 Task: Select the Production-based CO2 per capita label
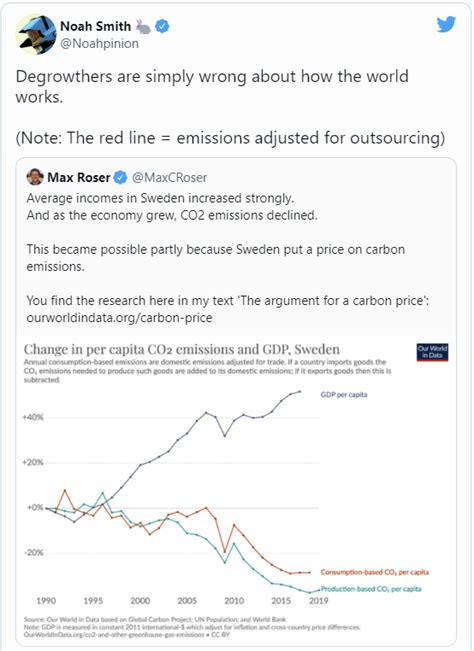371,589
